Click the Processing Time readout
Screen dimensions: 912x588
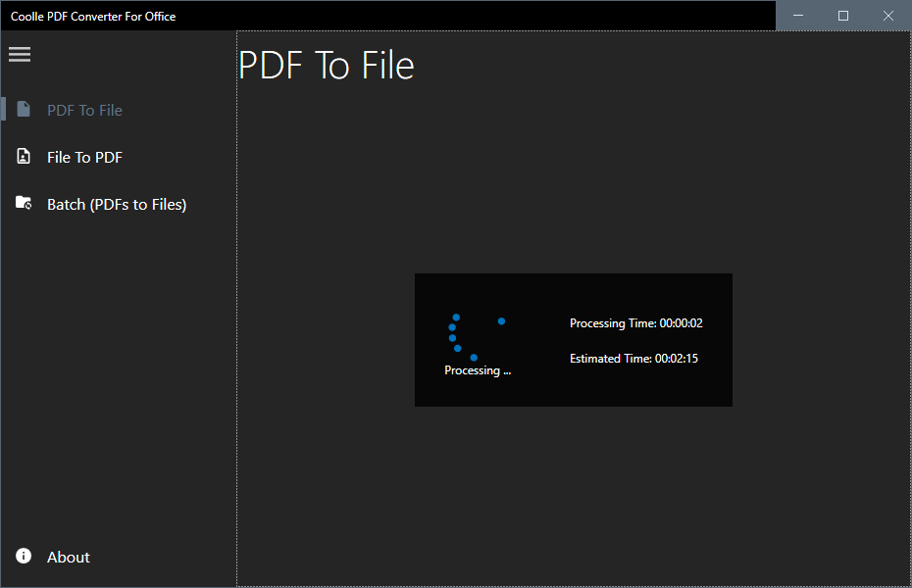point(635,323)
